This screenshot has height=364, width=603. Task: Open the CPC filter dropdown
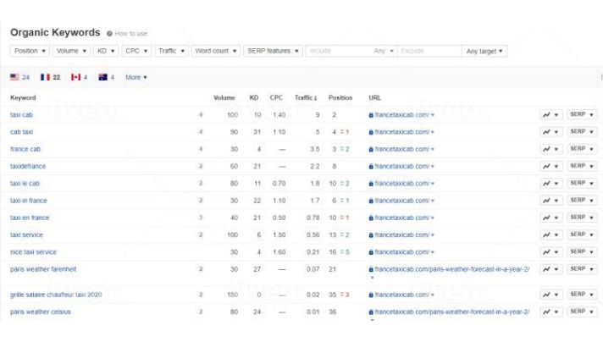click(136, 51)
